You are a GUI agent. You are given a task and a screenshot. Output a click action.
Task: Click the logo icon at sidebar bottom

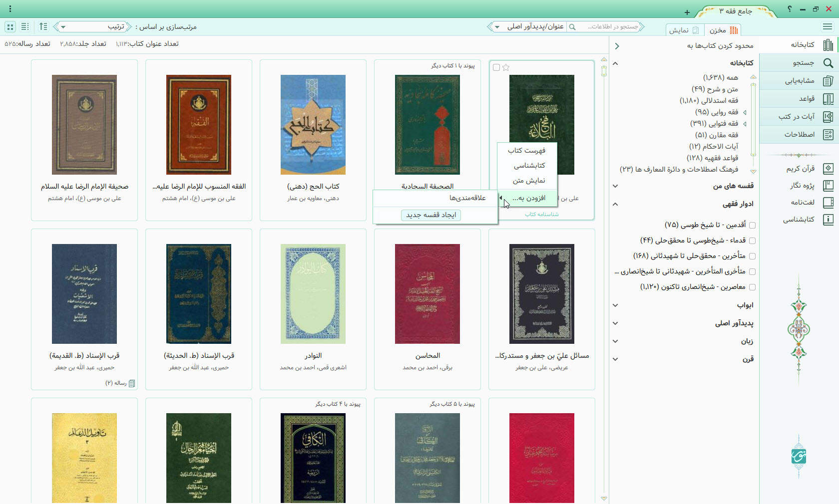[x=799, y=456]
